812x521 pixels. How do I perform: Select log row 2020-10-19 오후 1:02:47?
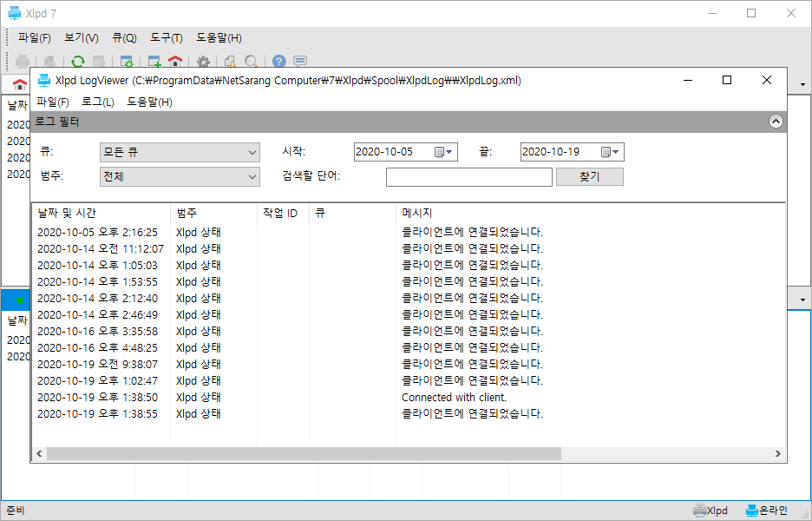coord(409,381)
